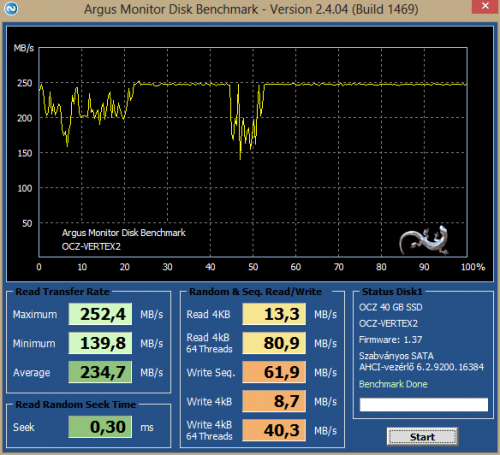This screenshot has height=455, width=500.
Task: Click the Write 4kB result 8,7
Action: coord(274,401)
